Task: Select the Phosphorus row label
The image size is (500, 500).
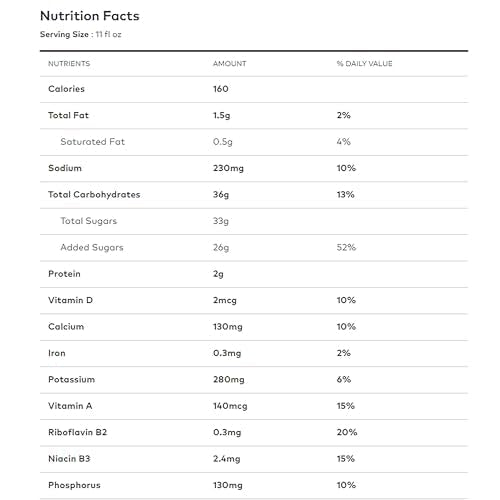Action: click(74, 485)
